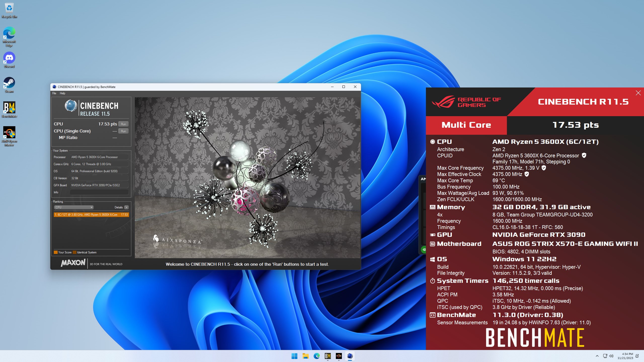Viewport: 644px width, 362px height.
Task: Click the OS Windows logo icon
Action: pos(432,259)
